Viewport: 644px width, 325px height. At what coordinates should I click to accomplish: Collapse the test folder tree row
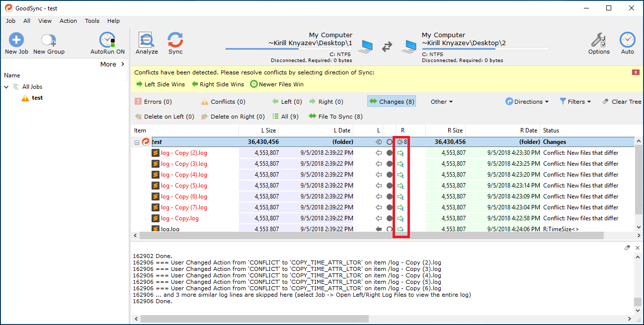[137, 142]
